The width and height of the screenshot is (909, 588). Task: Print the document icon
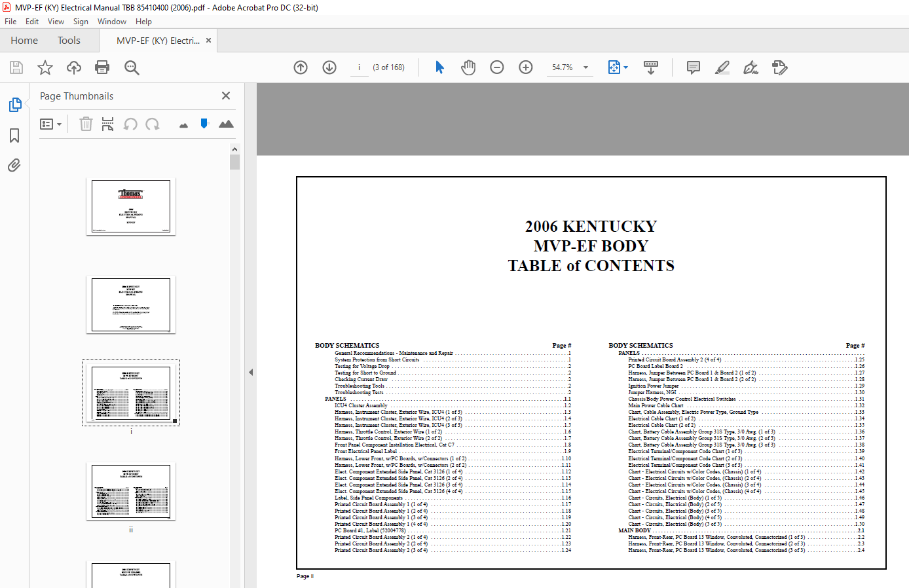(102, 67)
